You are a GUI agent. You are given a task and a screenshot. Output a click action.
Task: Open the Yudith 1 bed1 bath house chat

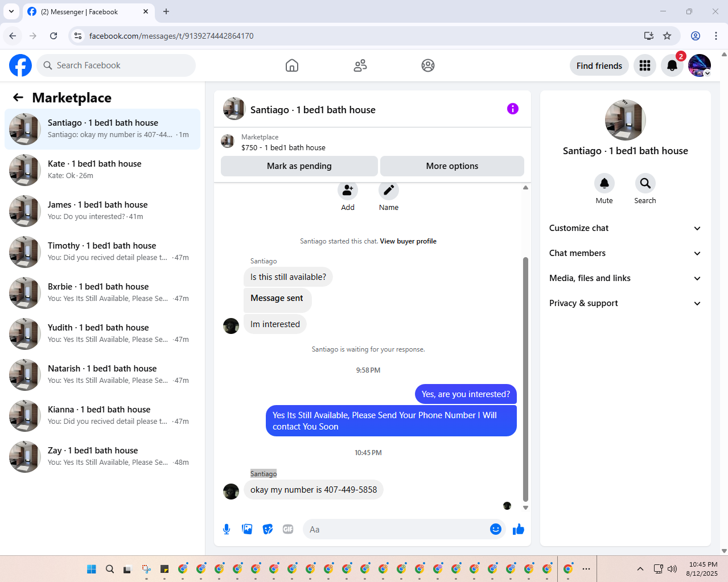(x=102, y=334)
